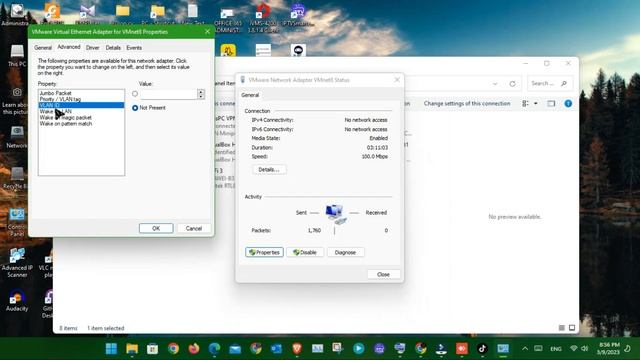
Task: Click the Search box in Network Connections
Action: click(550, 83)
